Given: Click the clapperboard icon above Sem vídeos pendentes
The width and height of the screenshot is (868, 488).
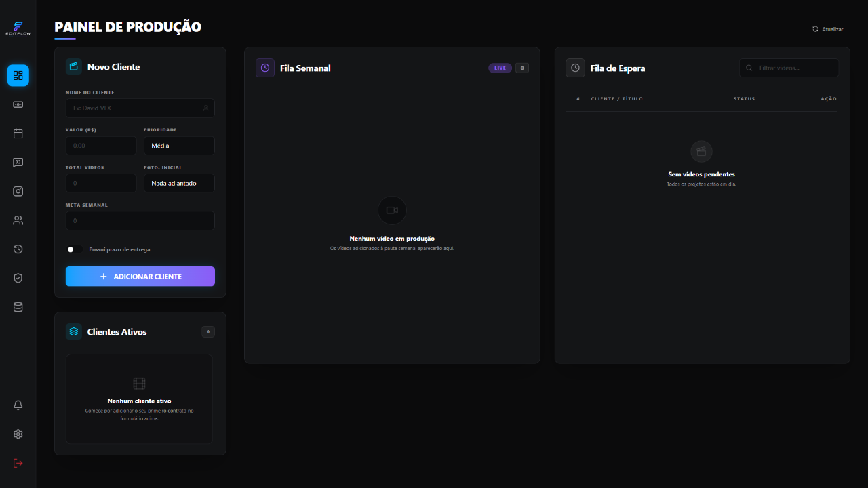Looking at the screenshot, I should pos(701,152).
